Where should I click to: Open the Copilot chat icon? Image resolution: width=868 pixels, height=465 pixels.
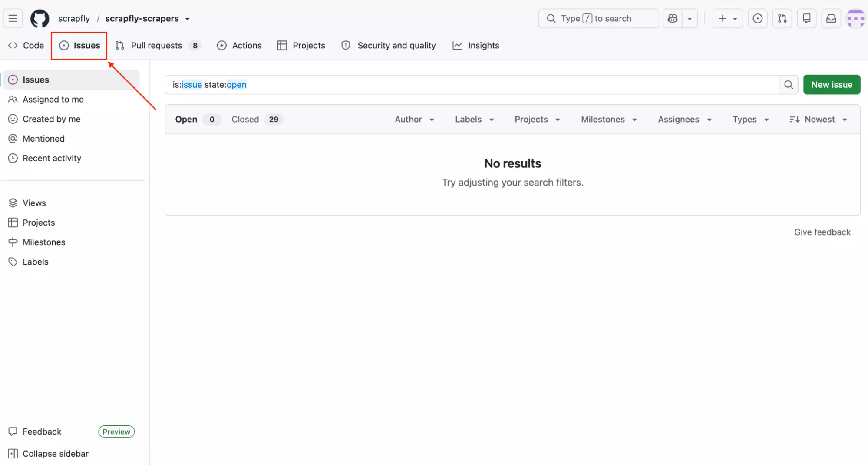point(673,18)
